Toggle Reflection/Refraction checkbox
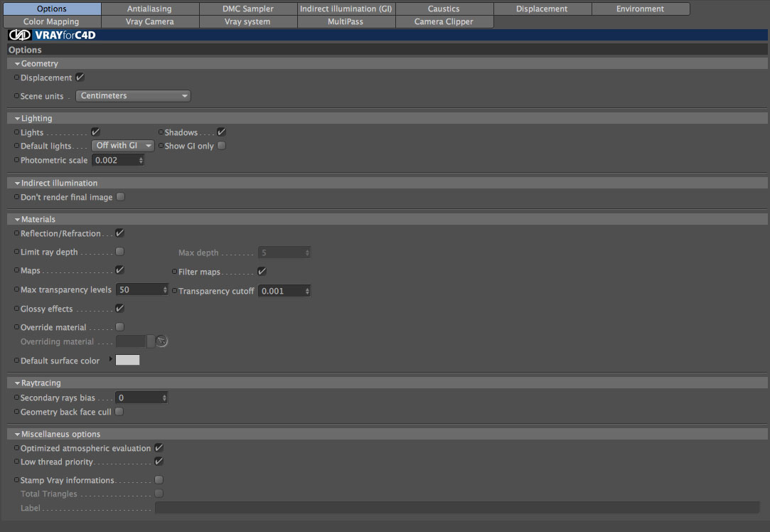This screenshot has height=532, width=770. (x=119, y=233)
